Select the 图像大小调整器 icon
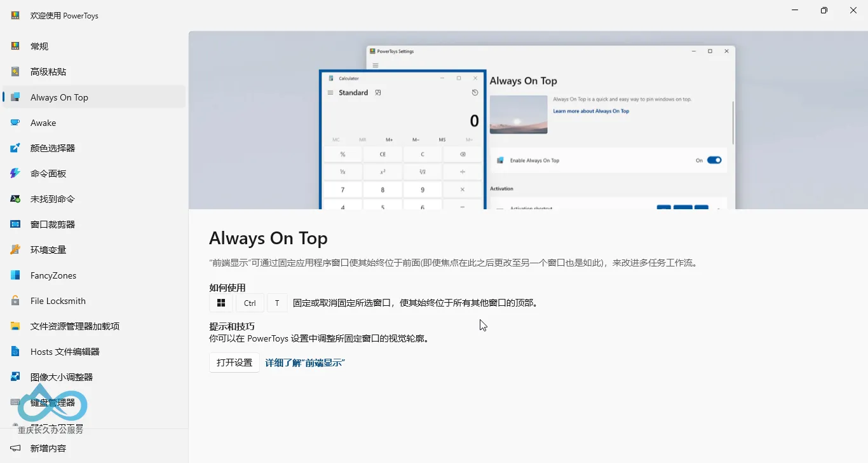 coord(15,377)
